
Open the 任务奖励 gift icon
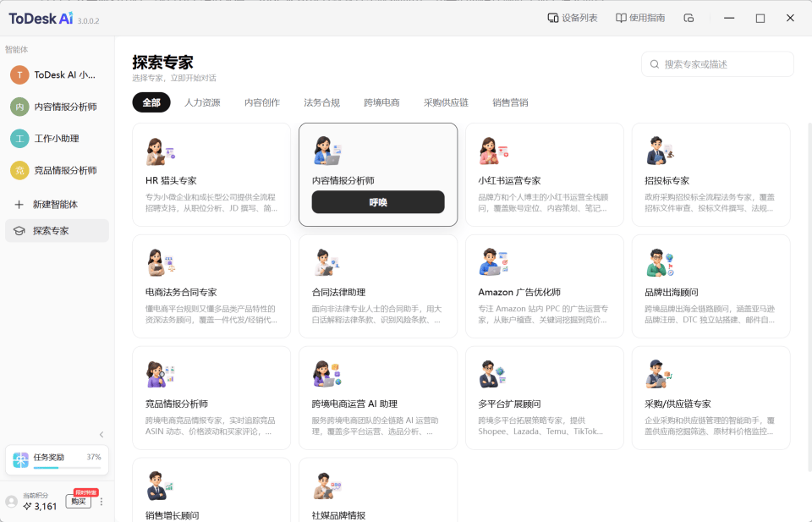point(20,459)
